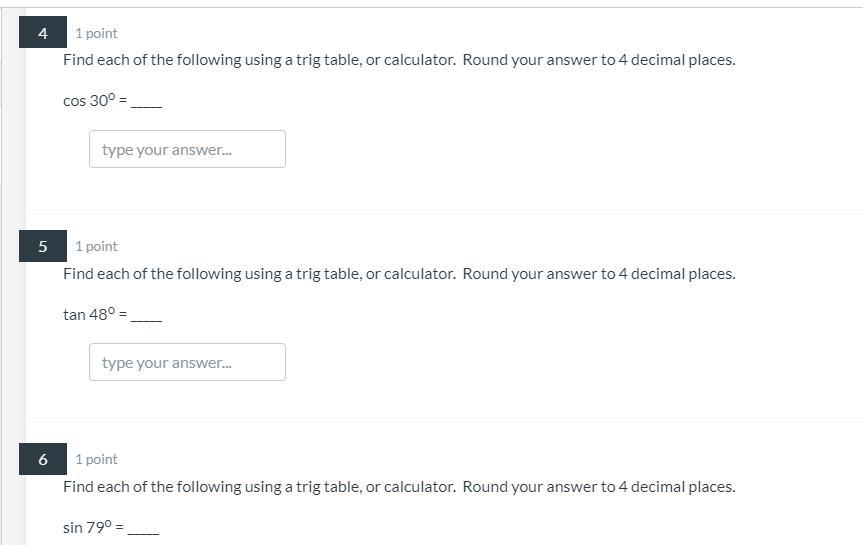
Task: Click the blank line after tan 48° =
Action: click(x=147, y=317)
